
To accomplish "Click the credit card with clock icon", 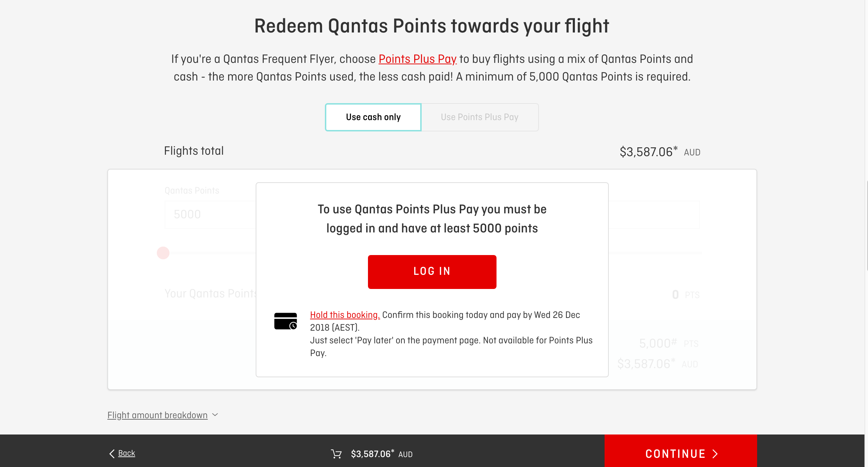I will 285,321.
